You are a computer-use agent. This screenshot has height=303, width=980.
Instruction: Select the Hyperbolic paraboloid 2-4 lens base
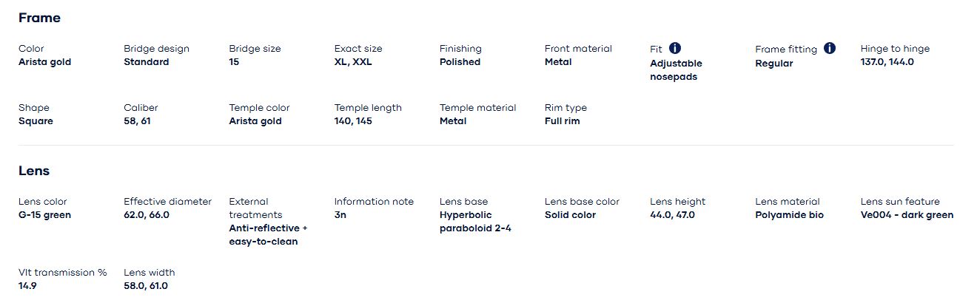click(x=475, y=222)
